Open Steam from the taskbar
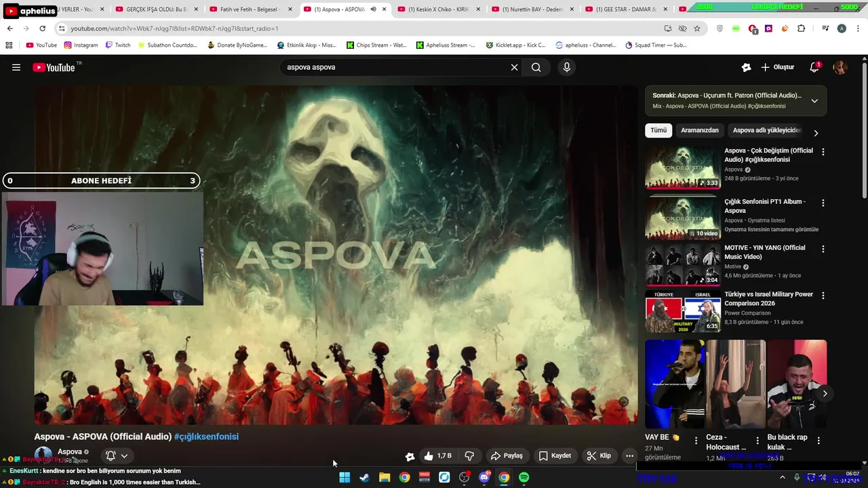 [x=364, y=477]
